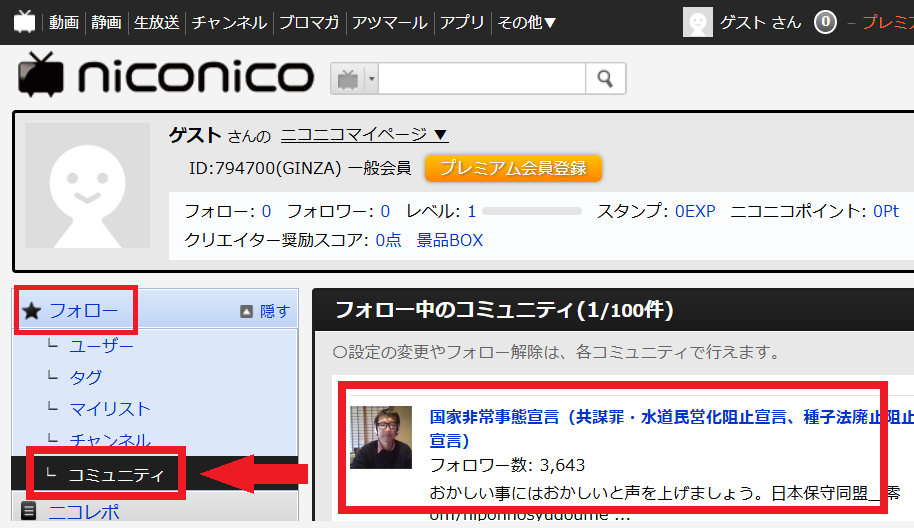
Task: Open the ニコレポ sidebar link
Action: coord(84,512)
